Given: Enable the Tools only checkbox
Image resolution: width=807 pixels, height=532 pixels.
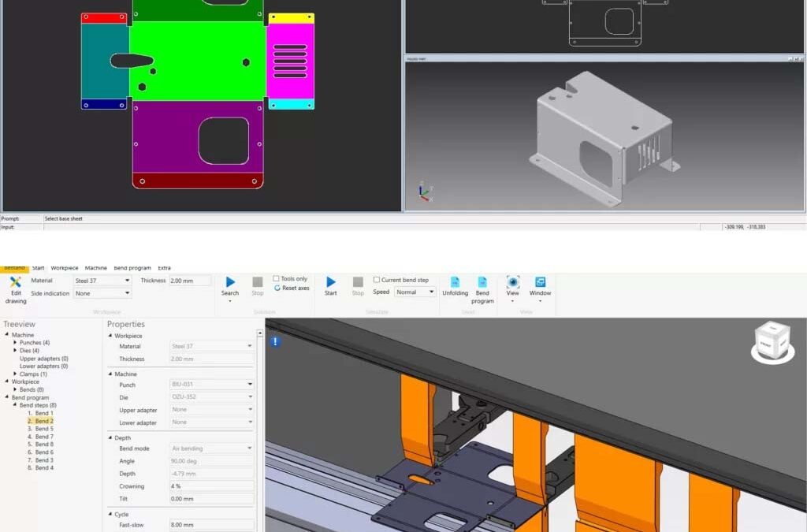Looking at the screenshot, I should point(276,279).
